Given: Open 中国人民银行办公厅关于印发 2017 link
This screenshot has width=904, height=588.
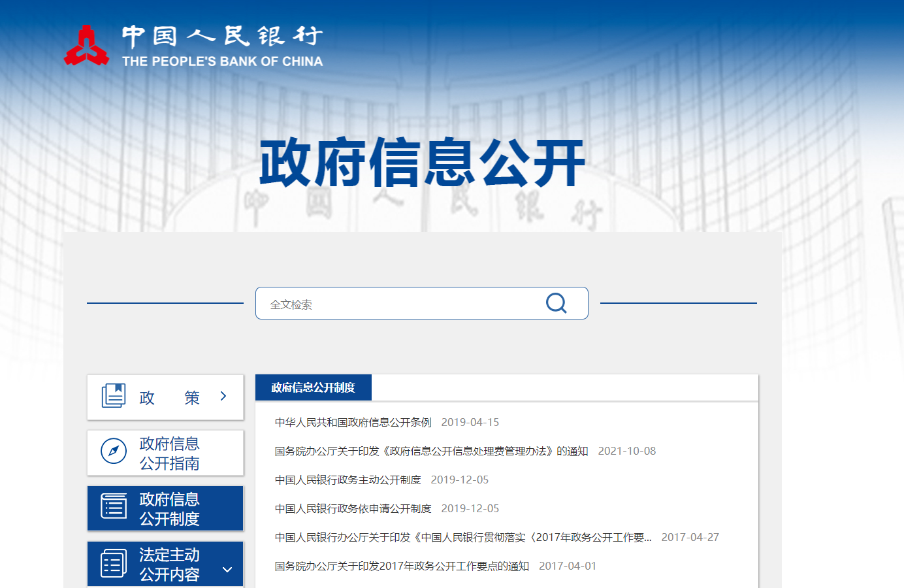Looking at the screenshot, I should (463, 537).
